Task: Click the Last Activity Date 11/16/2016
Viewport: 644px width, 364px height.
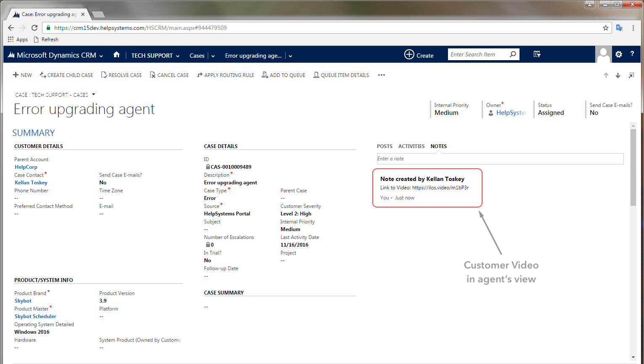Action: tap(294, 245)
